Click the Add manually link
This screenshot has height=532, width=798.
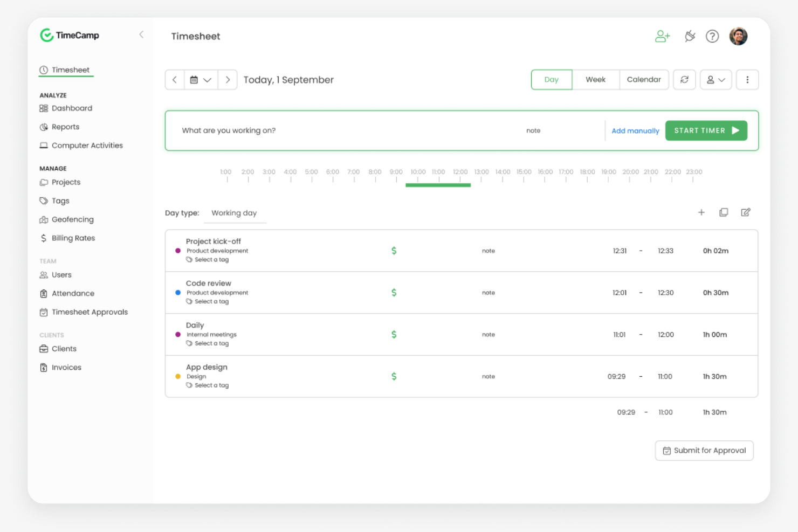635,130
